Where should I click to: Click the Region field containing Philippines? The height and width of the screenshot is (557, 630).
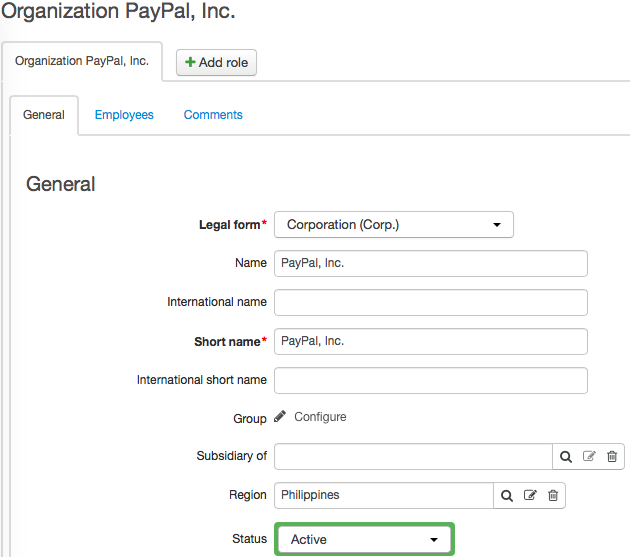[x=384, y=496]
